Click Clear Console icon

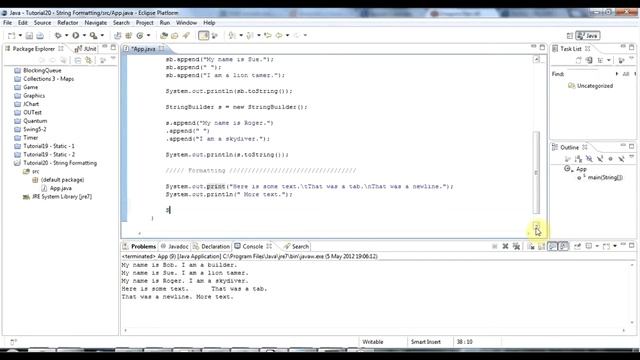click(531, 246)
